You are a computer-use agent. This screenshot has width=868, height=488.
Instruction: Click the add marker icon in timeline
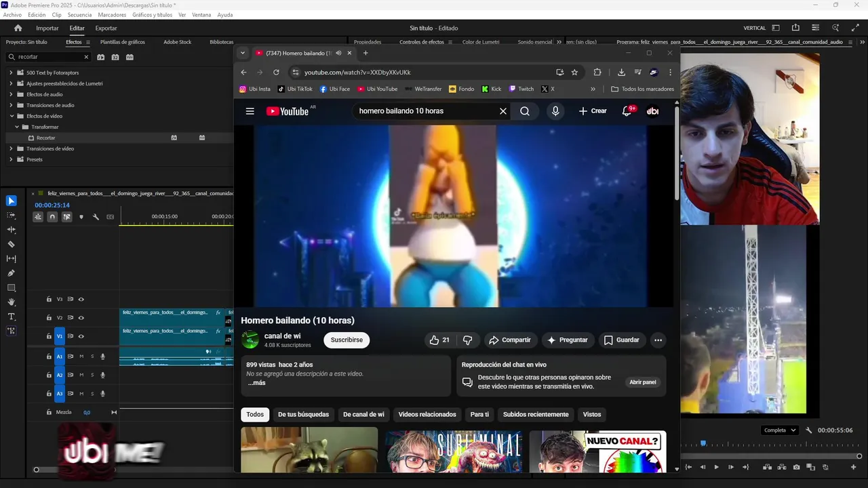81,217
